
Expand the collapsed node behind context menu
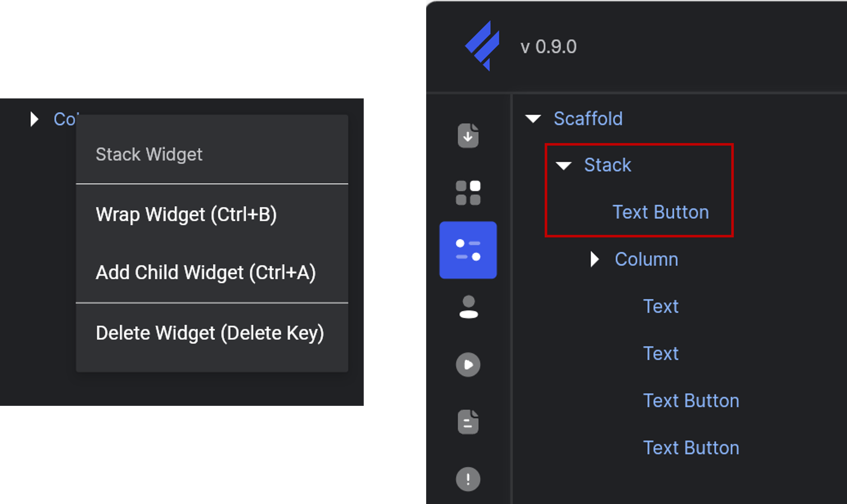(x=34, y=119)
